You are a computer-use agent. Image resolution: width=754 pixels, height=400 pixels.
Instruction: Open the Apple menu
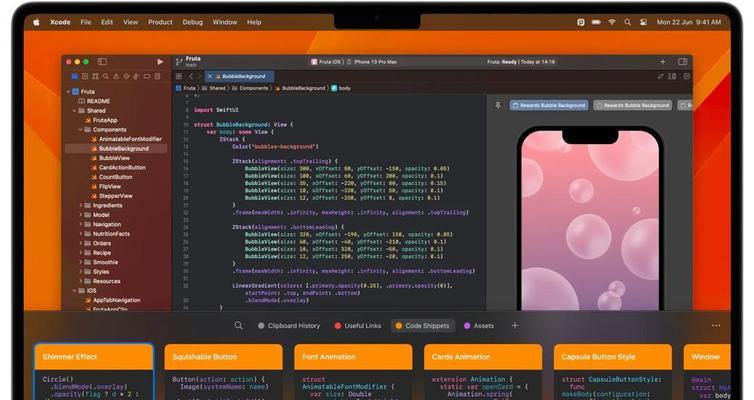[36, 22]
